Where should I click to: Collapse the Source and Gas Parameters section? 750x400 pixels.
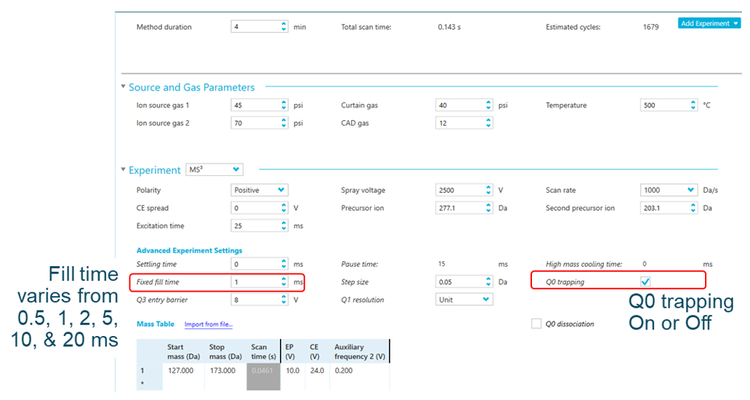click(123, 87)
